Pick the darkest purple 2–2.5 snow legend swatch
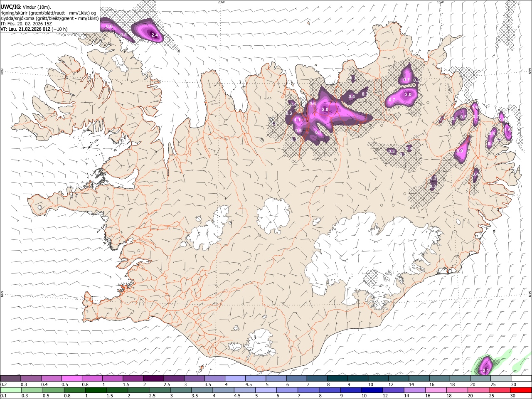The width and height of the screenshot is (532, 399). tap(154, 379)
